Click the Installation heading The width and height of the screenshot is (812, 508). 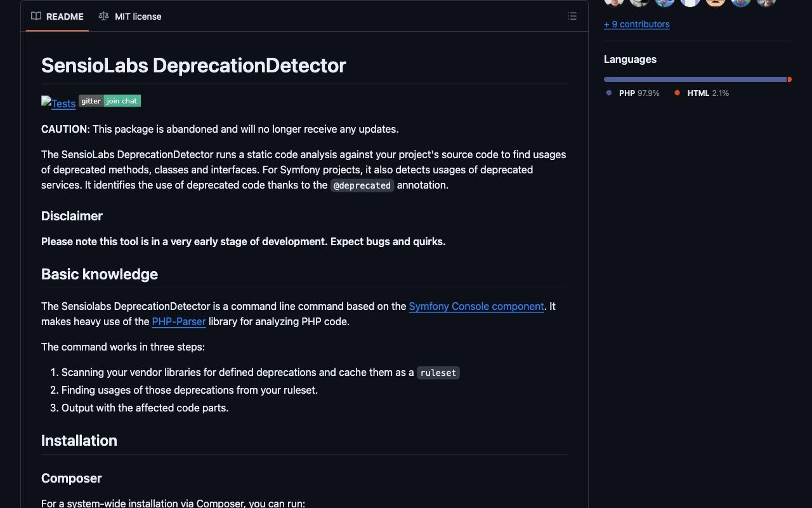(79, 441)
